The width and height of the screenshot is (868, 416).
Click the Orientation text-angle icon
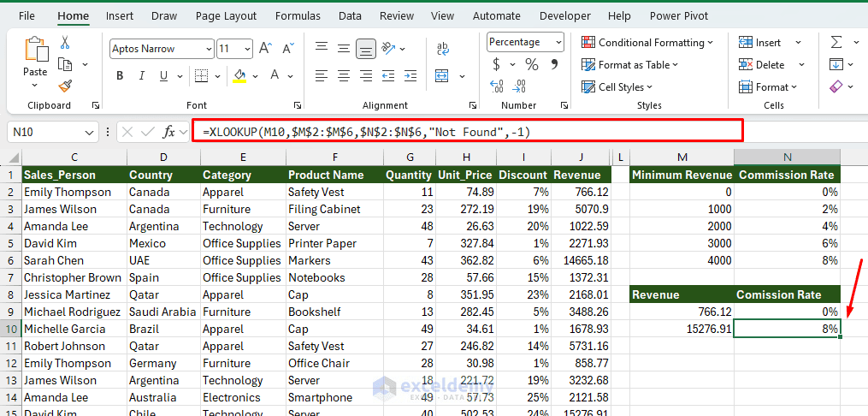tap(388, 48)
